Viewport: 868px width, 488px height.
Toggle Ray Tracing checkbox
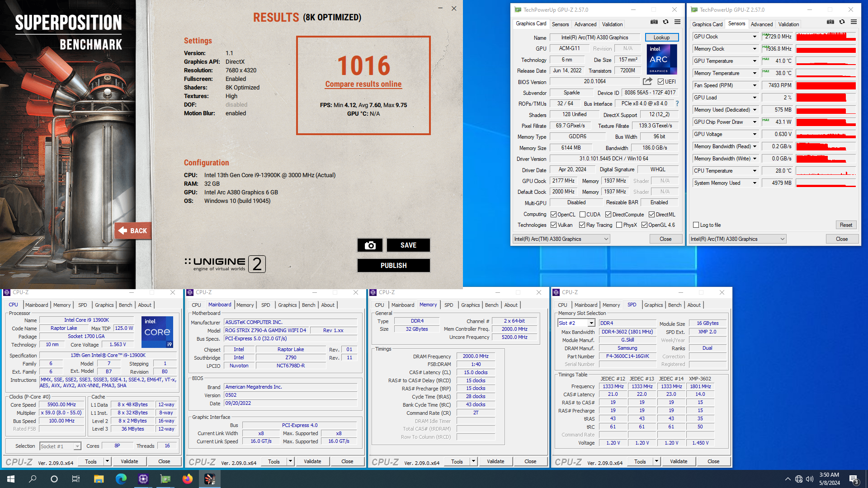pos(582,225)
